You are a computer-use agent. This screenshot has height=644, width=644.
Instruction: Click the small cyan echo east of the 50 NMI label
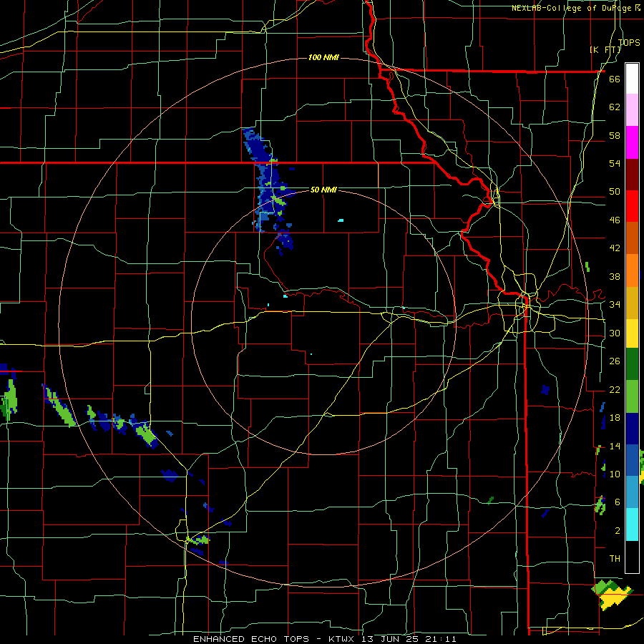click(341, 220)
